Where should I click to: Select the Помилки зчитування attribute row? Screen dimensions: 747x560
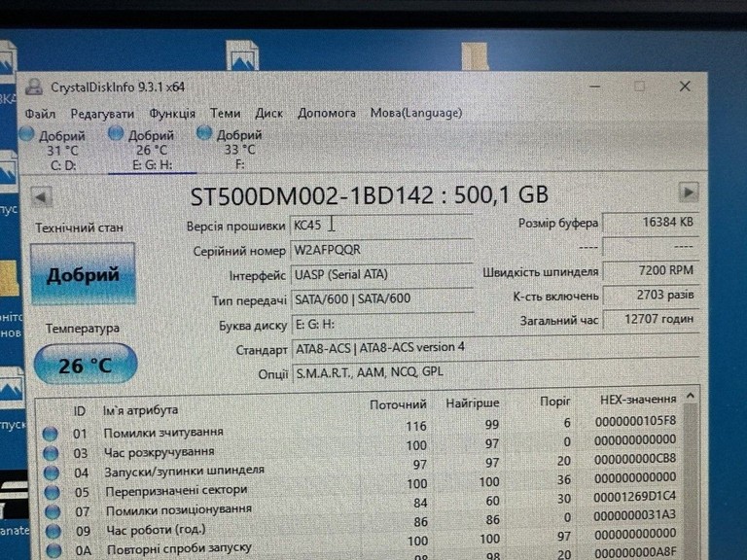[360, 428]
